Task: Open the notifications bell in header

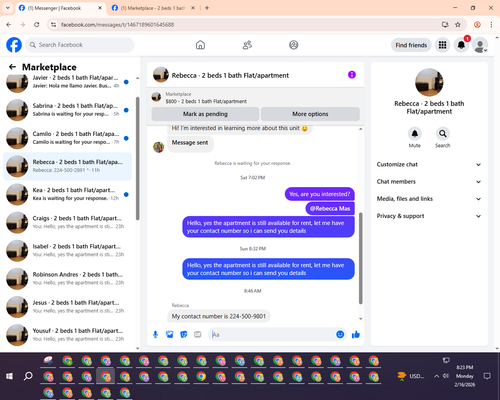Action: click(461, 45)
